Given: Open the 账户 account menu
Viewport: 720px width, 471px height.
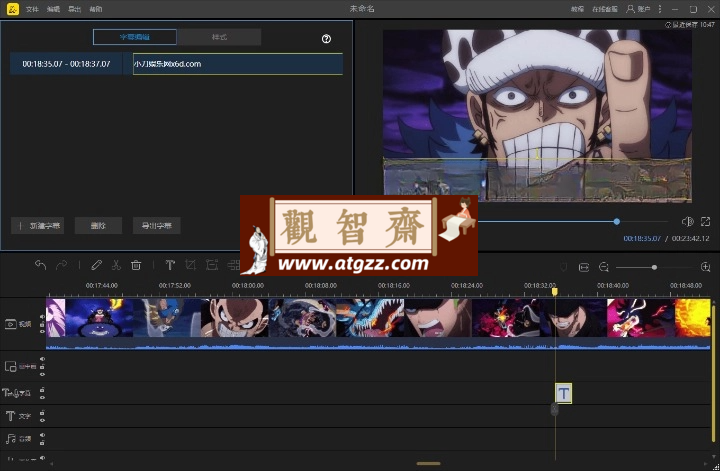Looking at the screenshot, I should pos(639,9).
